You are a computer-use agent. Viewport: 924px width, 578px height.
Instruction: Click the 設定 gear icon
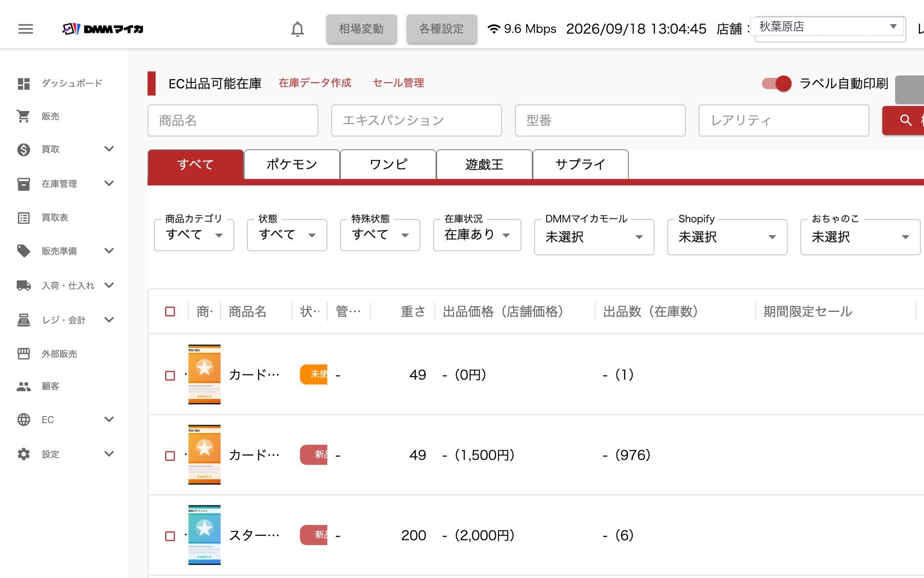[x=24, y=454]
